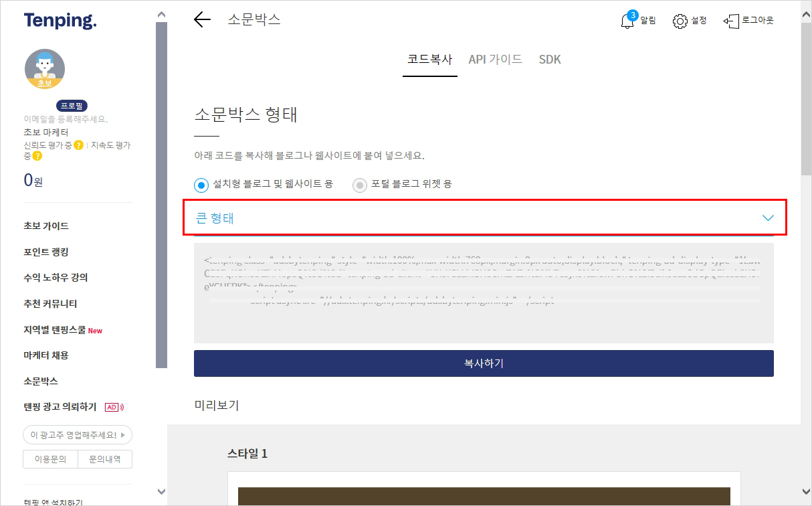812x506 pixels.
Task: Click the 0원 balance text
Action: pos(33,180)
